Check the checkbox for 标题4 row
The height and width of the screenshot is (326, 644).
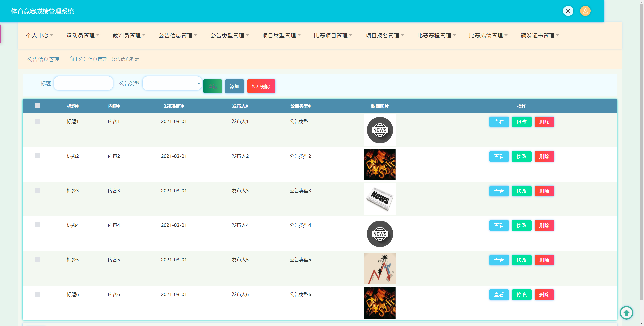point(37,225)
